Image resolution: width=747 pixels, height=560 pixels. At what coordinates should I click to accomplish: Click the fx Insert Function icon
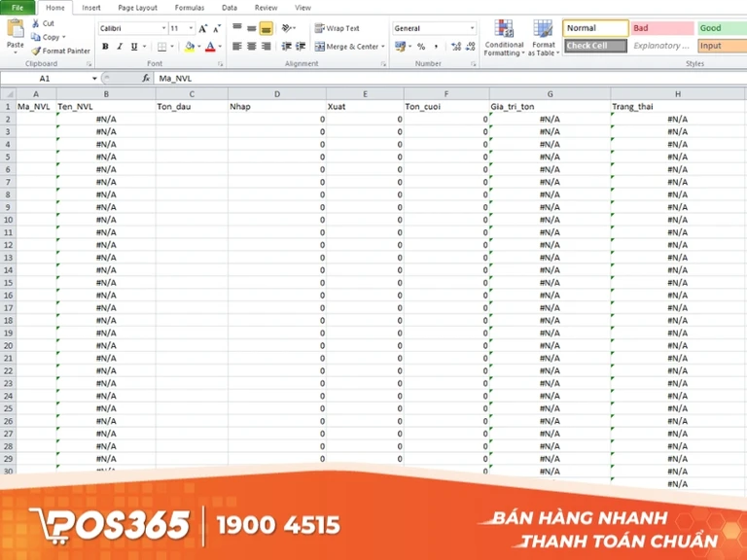146,79
